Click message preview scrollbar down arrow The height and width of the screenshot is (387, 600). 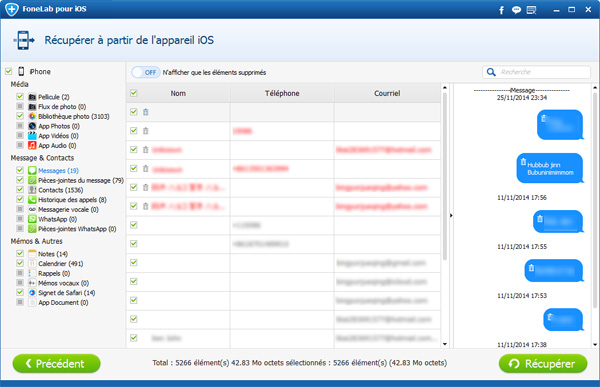[x=595, y=344]
